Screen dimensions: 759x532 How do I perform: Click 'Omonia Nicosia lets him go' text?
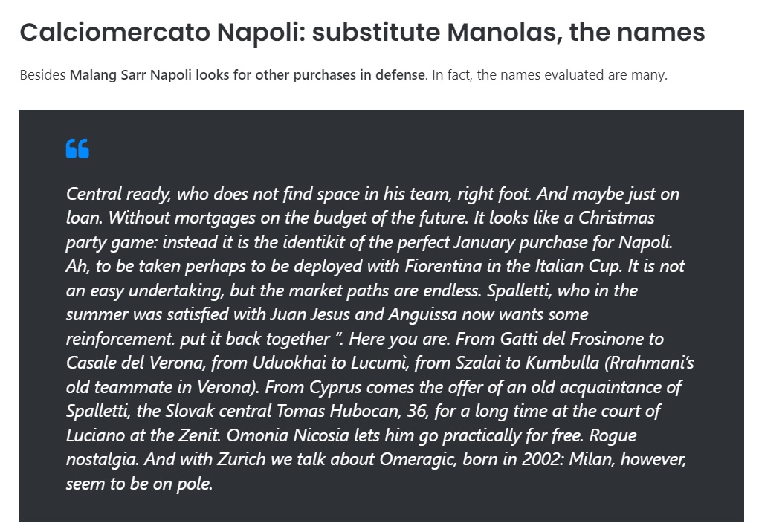(x=332, y=435)
